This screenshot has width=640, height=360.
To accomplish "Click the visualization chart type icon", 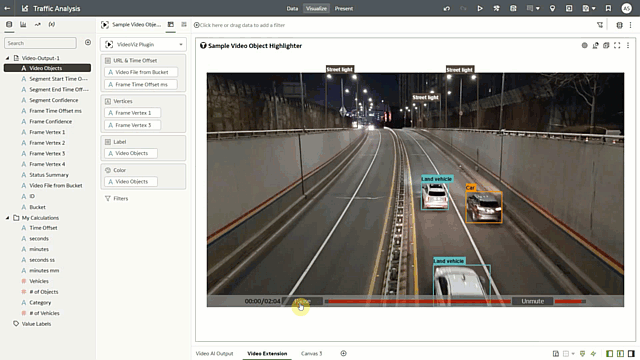I will point(596,45).
